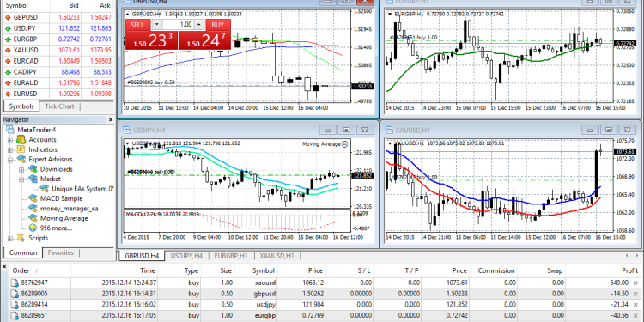Click the MetaTrader 4 root icon in Navigator
644x322 pixels.
click(x=10, y=130)
